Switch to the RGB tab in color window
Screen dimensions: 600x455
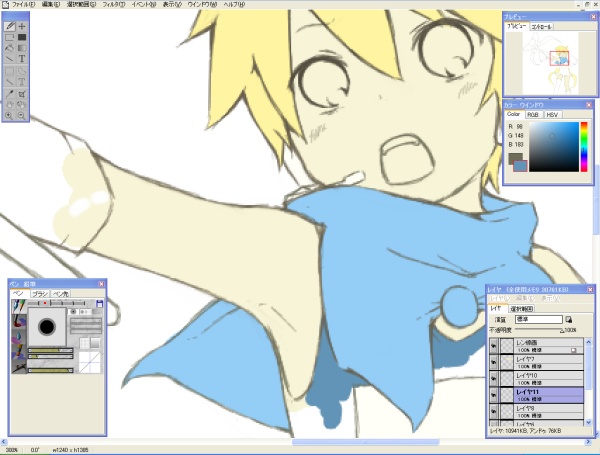[533, 114]
